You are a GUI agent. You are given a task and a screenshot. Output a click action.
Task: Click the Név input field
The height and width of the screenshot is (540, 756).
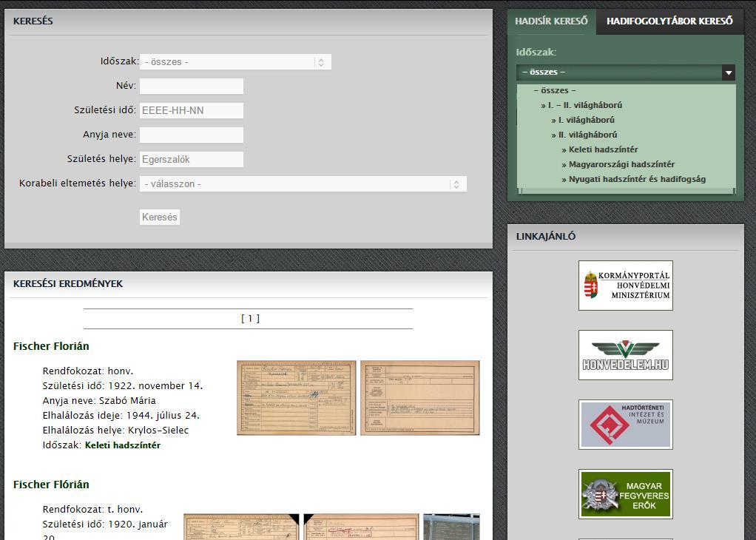point(192,87)
